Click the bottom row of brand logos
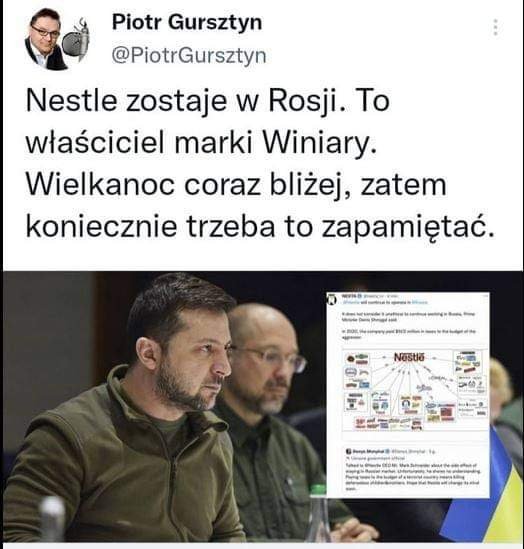Image resolution: width=524 pixels, height=549 pixels. (388, 423)
